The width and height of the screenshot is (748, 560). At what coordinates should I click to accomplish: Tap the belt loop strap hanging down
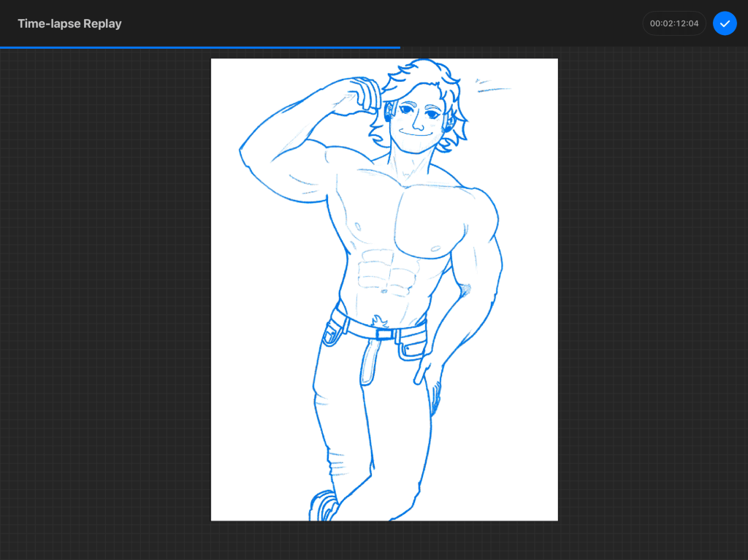click(x=367, y=364)
